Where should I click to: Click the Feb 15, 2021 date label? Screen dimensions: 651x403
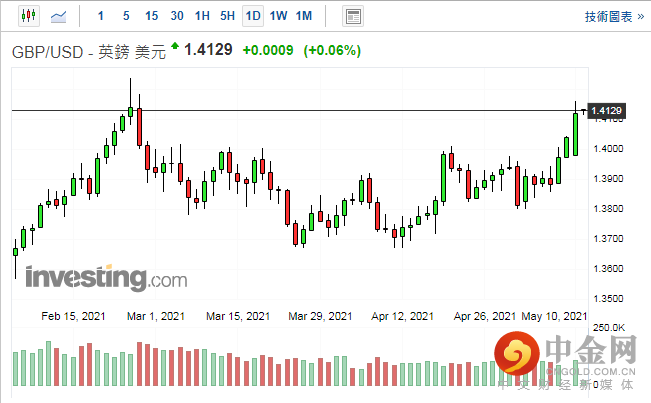pyautogui.click(x=73, y=316)
